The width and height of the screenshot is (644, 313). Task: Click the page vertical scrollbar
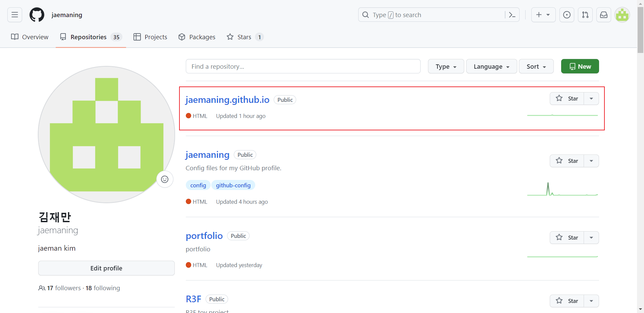[640, 30]
